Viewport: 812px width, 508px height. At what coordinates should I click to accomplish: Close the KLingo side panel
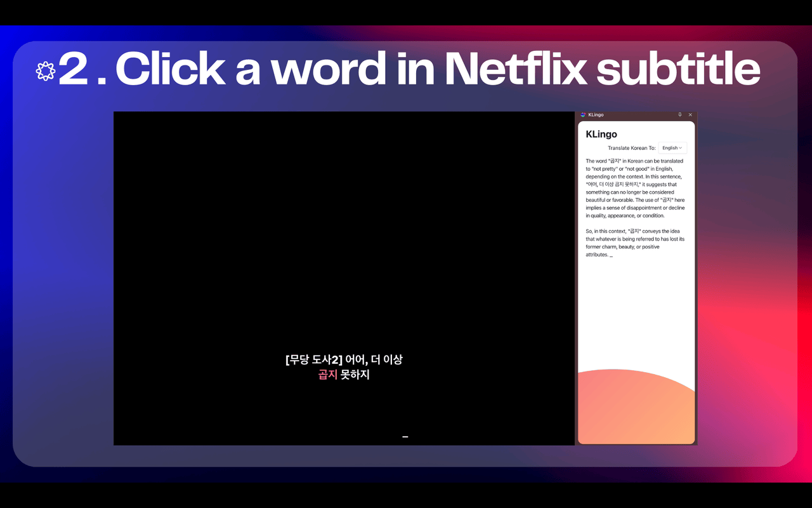pyautogui.click(x=690, y=115)
